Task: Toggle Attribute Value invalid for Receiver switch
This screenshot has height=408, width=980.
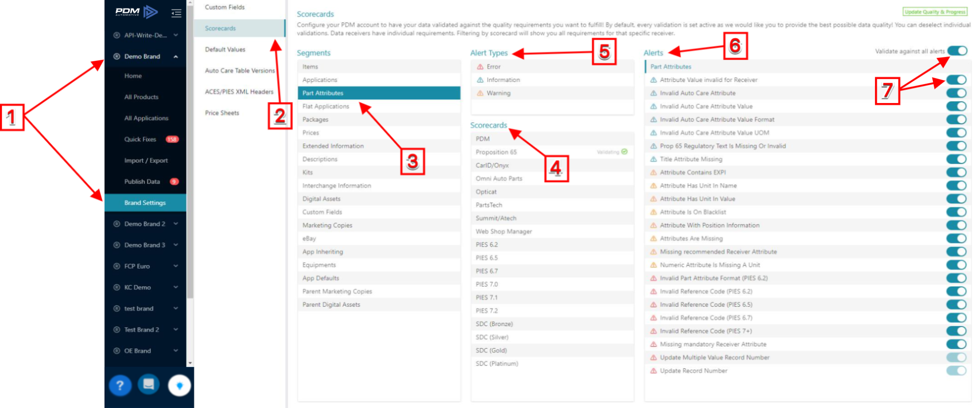Action: coord(956,80)
